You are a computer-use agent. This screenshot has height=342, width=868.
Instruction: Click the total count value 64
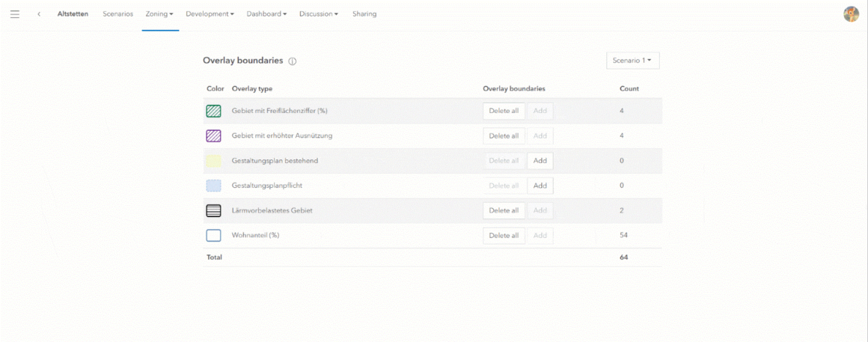coord(624,257)
